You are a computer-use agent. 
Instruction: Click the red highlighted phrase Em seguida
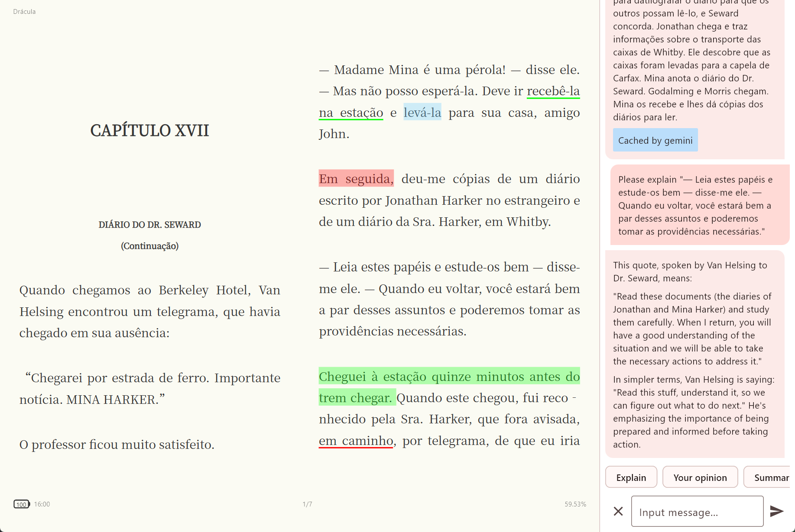[356, 178]
